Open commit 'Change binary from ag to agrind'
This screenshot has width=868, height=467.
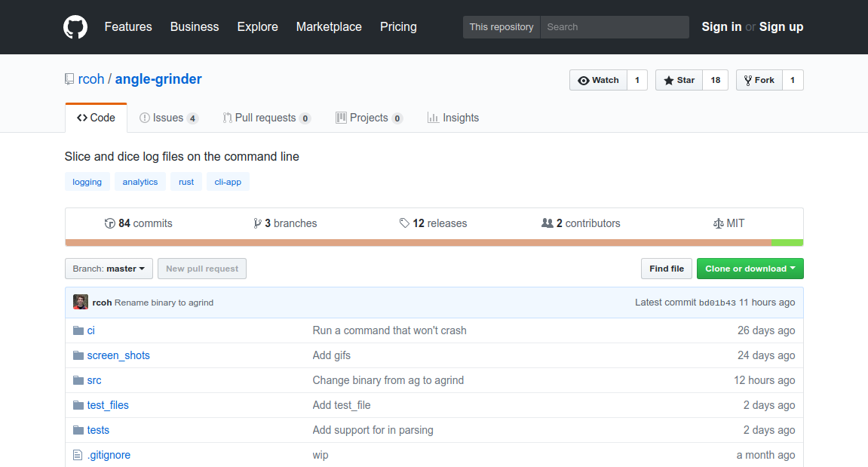click(388, 380)
